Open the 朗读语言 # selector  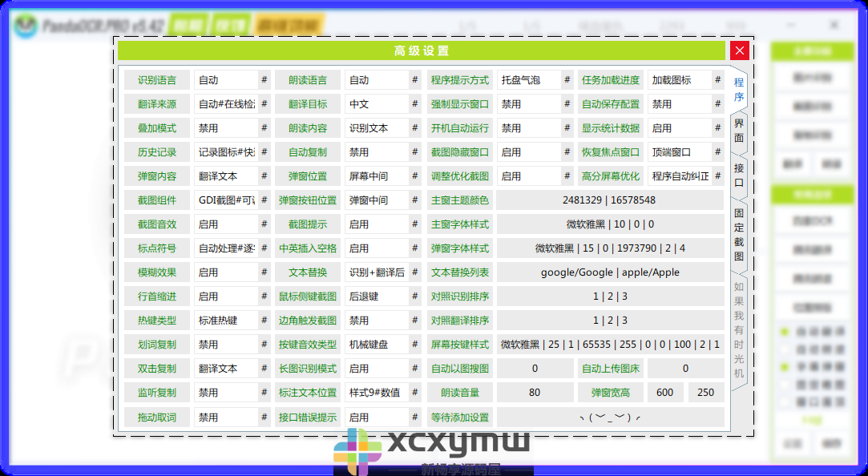[x=416, y=79]
